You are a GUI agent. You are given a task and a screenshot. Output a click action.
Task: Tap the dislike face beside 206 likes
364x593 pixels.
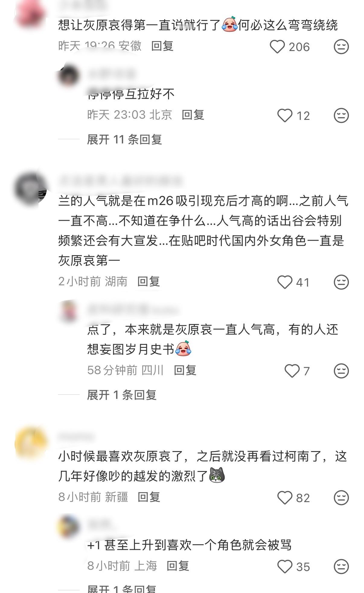click(x=341, y=47)
